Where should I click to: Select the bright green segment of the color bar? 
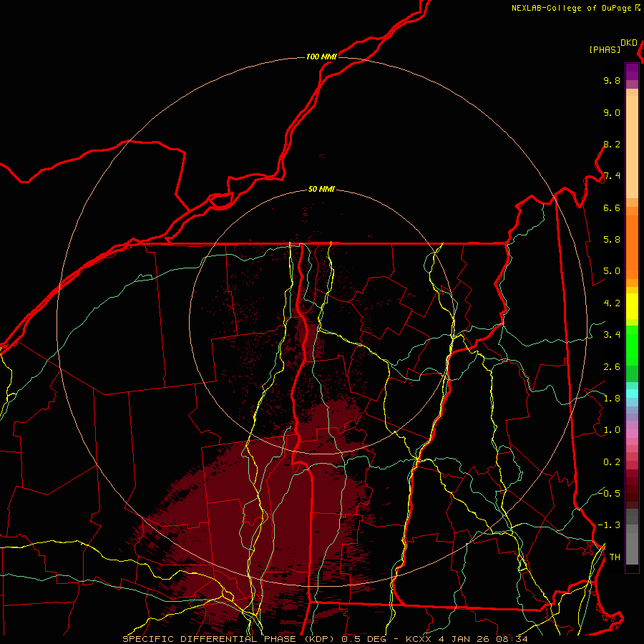coord(632,346)
